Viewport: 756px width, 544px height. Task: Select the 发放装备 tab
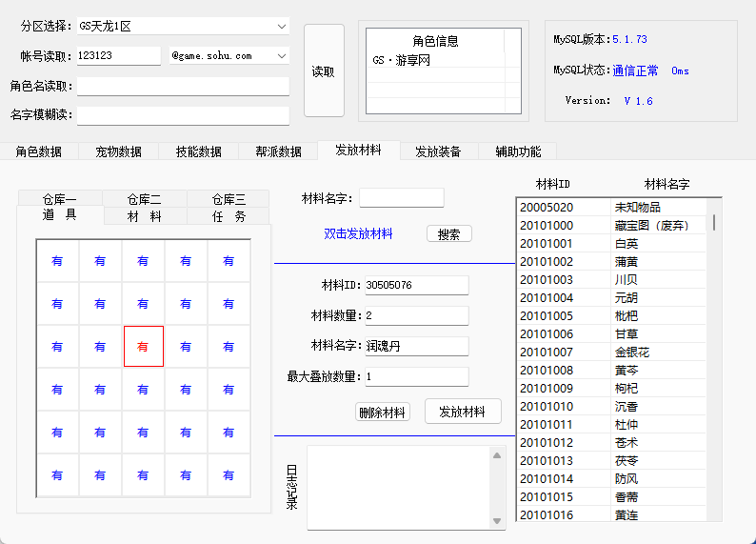click(439, 151)
